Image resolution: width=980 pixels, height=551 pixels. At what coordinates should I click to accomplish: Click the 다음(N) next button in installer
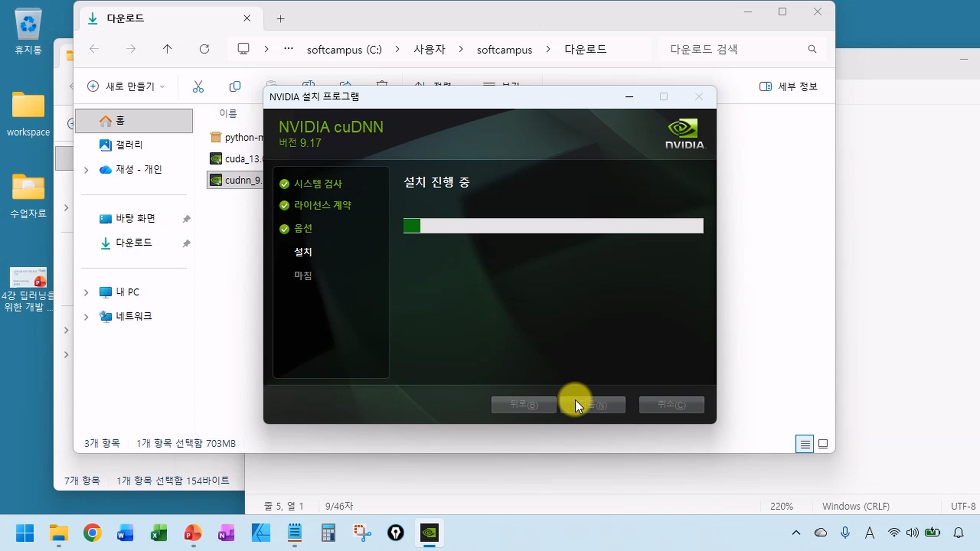pos(593,404)
